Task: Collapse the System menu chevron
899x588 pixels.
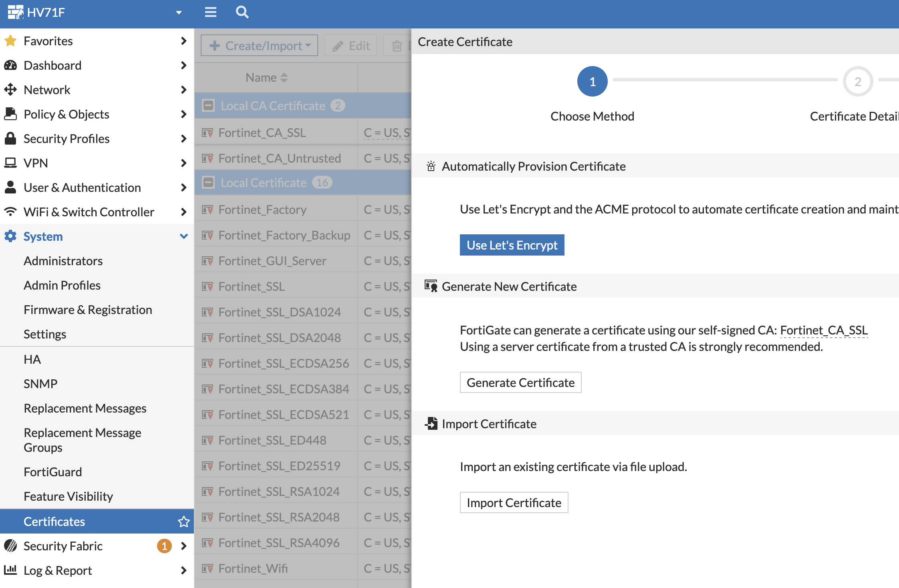Action: point(183,236)
